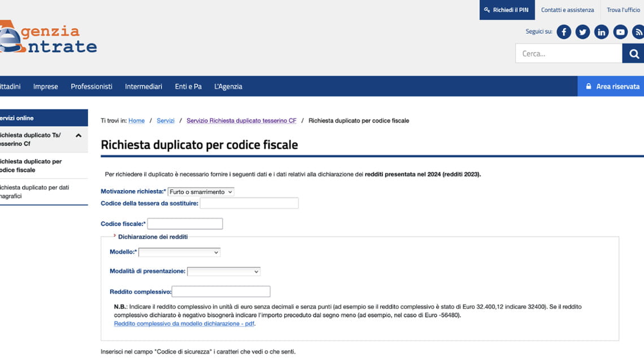The image size is (644, 362).
Task: Collapse the Richiesta duplicato Ts/Tesserino Cf section
Action: [78, 135]
